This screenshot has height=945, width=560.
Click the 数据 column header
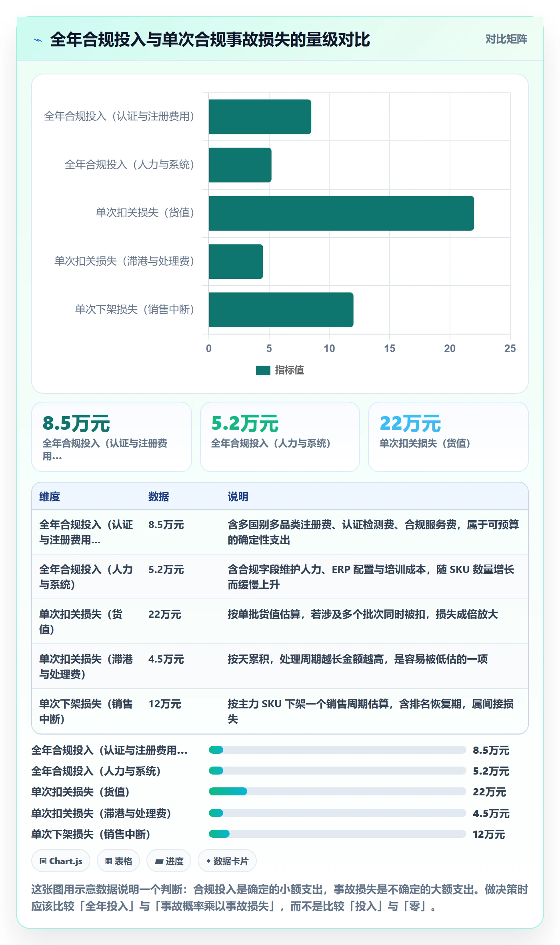coord(159,497)
